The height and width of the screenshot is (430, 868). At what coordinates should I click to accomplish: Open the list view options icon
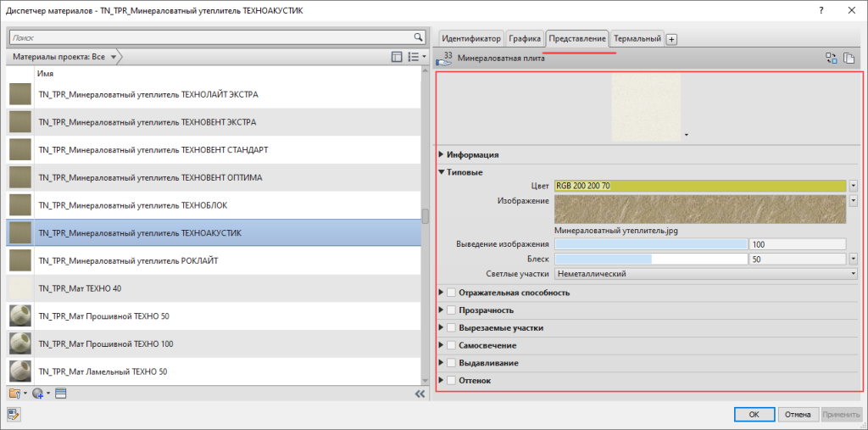click(x=415, y=57)
